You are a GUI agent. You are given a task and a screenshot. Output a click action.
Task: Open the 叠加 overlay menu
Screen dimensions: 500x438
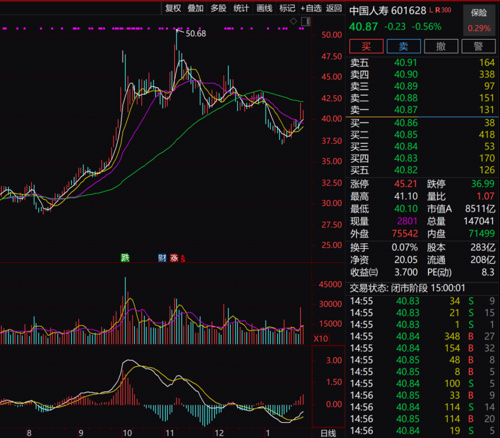[195, 8]
